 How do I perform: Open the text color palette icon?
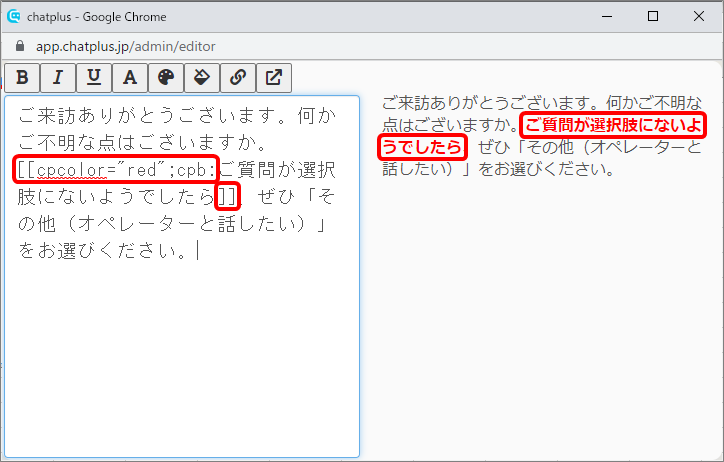[166, 78]
